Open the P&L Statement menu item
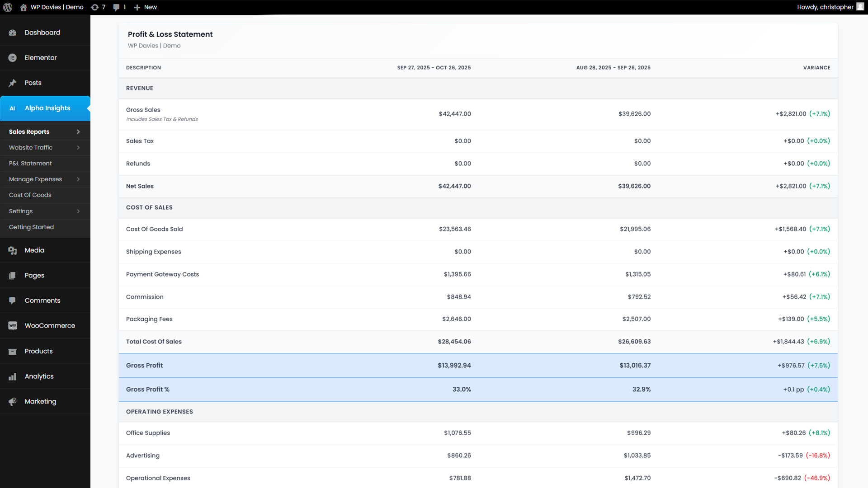Image resolution: width=868 pixels, height=488 pixels. pos(30,164)
